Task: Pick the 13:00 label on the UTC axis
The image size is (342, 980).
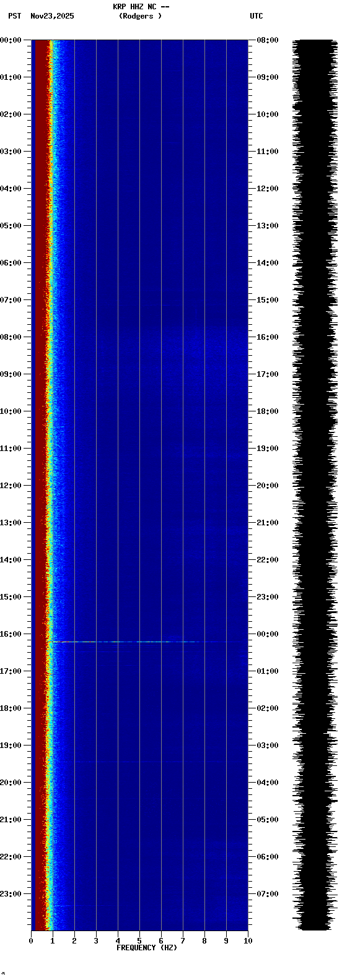Action: (267, 226)
